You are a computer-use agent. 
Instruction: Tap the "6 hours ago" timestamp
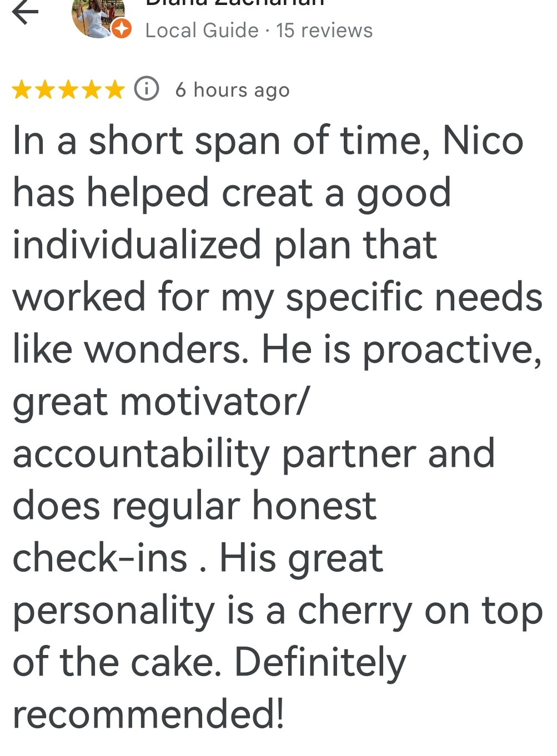coord(232,90)
